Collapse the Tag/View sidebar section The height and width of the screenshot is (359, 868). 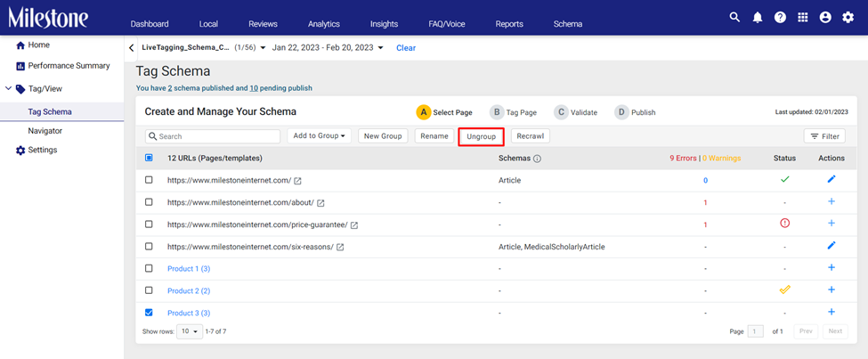[x=8, y=88]
